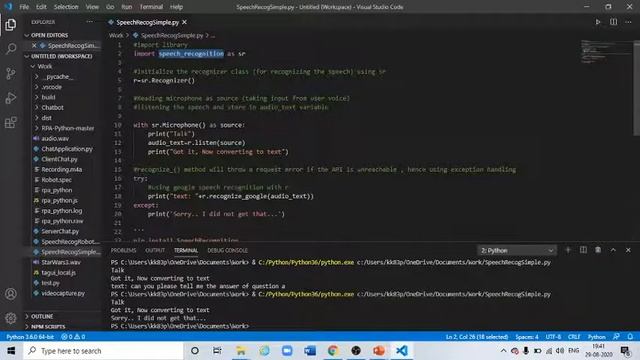Change file encoding UTF-8
Image resolution: width=640 pixels, height=360 pixels.
coord(553,337)
